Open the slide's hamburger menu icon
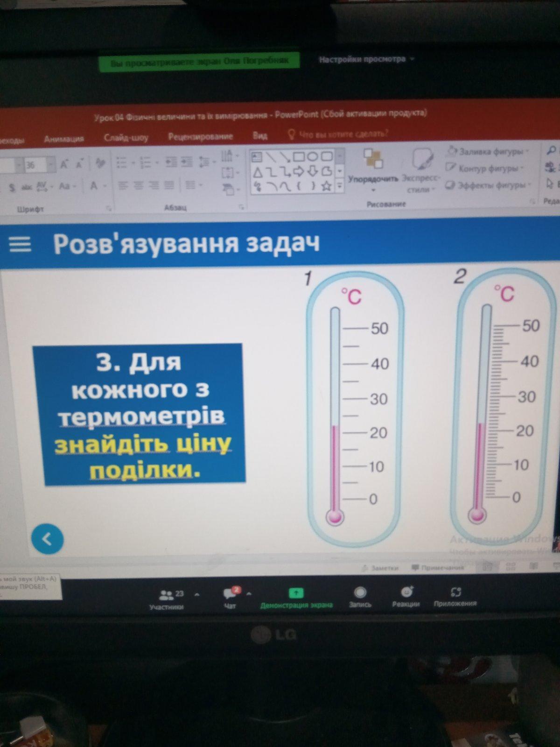 click(x=20, y=244)
